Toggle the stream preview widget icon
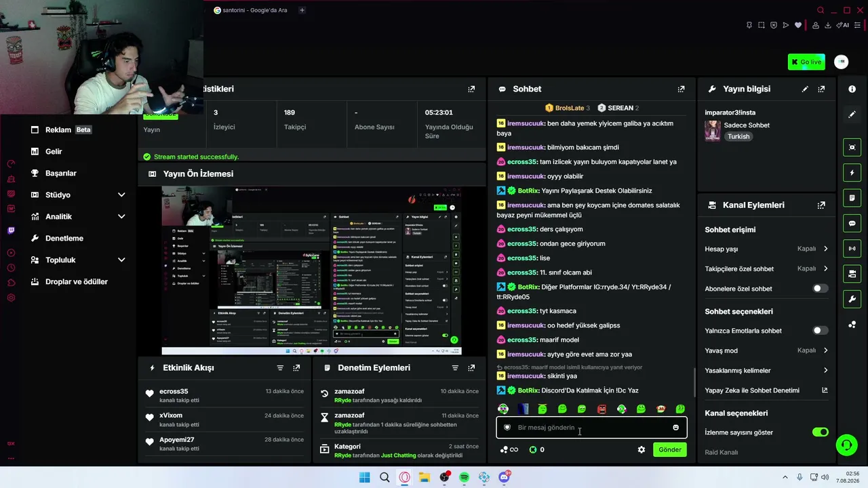 pos(852,147)
